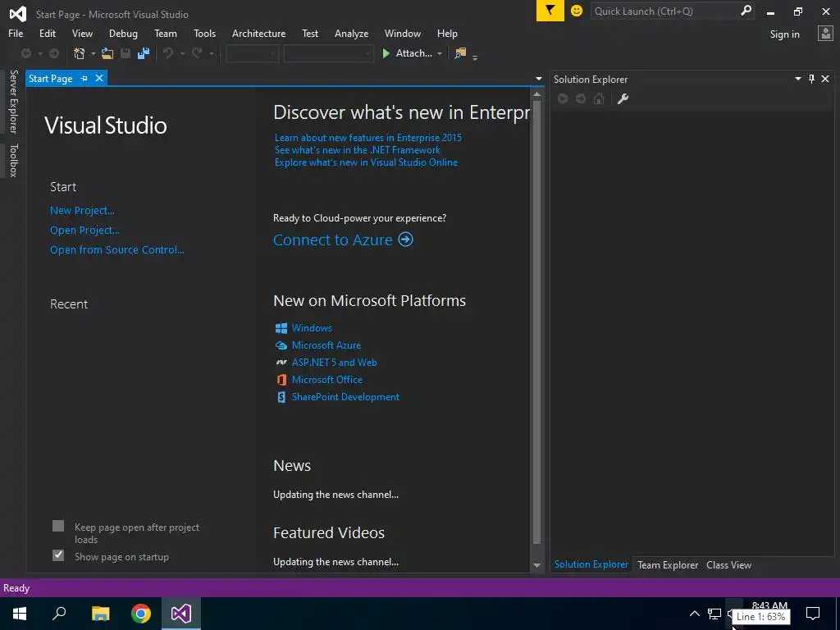The width and height of the screenshot is (840, 630).
Task: Focus the Quick Launch search field
Action: [x=664, y=11]
